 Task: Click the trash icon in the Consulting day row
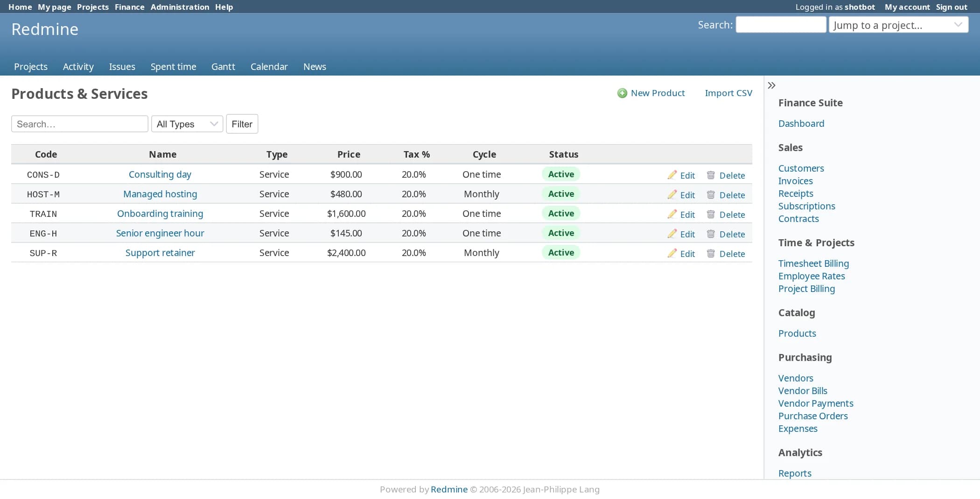pos(711,175)
